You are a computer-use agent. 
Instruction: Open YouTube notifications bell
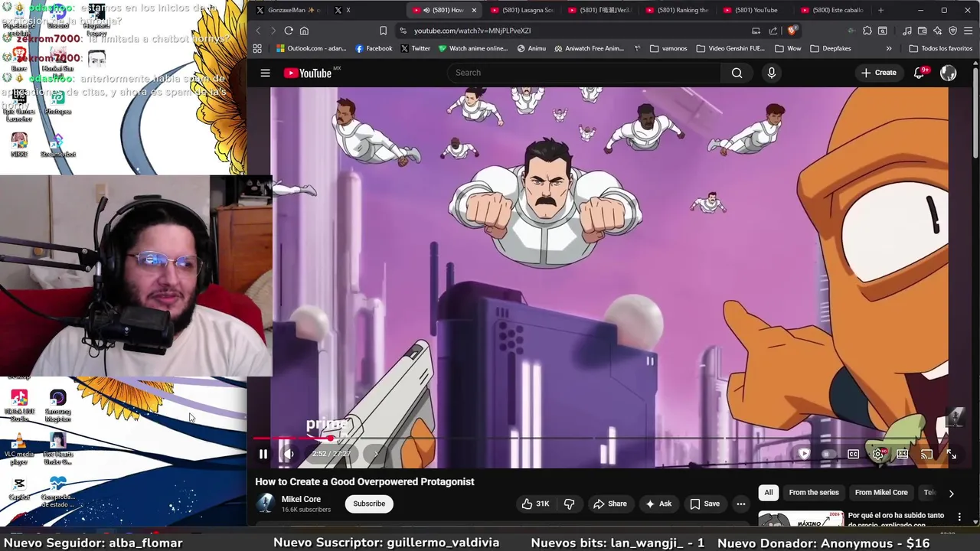pyautogui.click(x=919, y=73)
